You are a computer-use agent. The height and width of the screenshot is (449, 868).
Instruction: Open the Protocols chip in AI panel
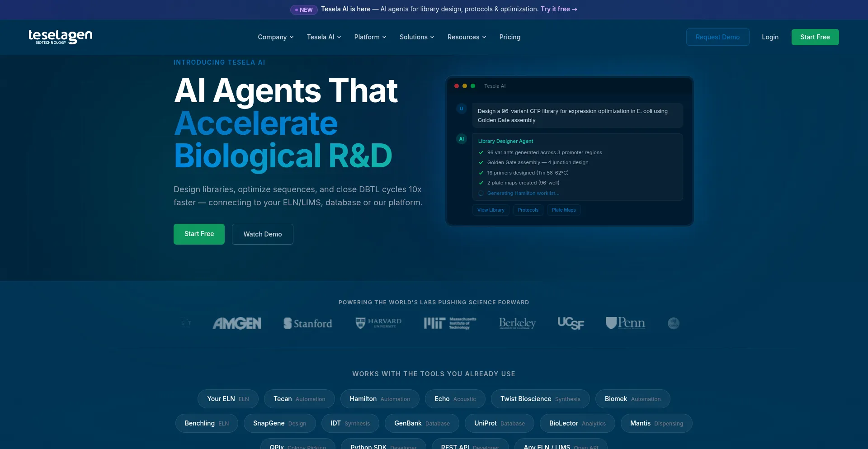coord(528,210)
